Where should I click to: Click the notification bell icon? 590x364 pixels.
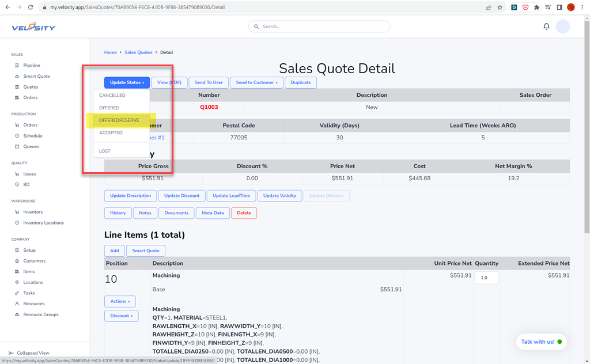(x=546, y=26)
